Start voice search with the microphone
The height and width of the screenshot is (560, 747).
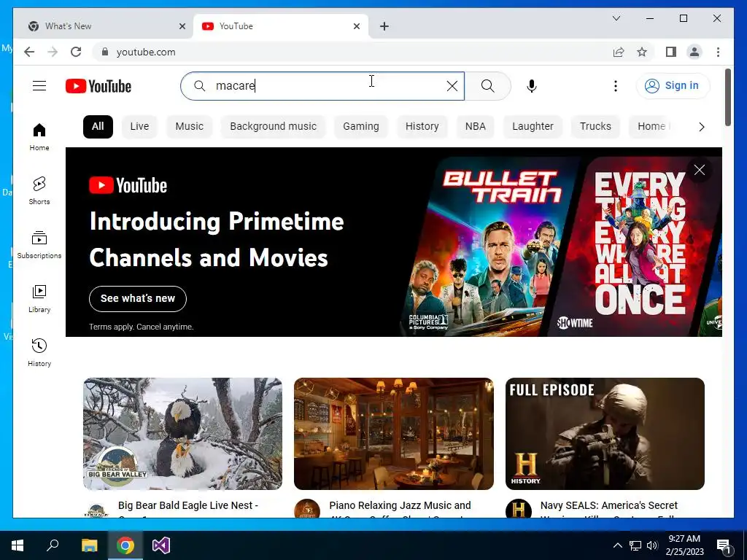(532, 86)
